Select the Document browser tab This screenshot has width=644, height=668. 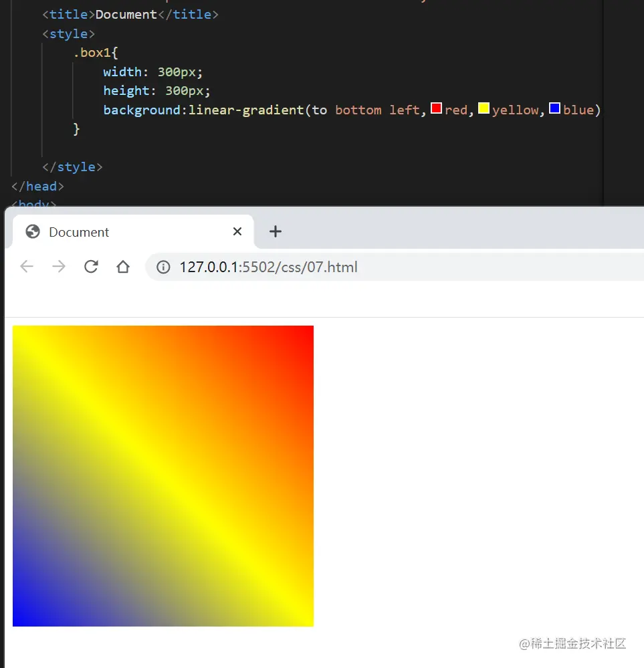click(133, 232)
